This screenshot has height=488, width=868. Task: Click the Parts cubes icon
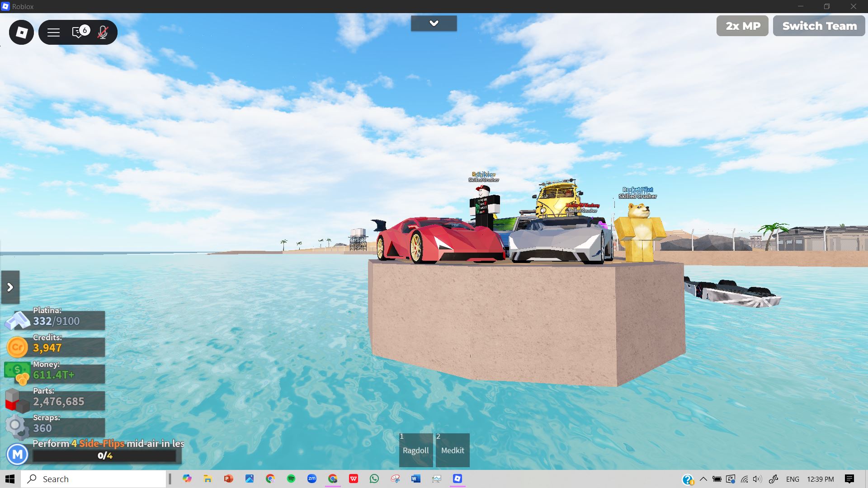[16, 401]
